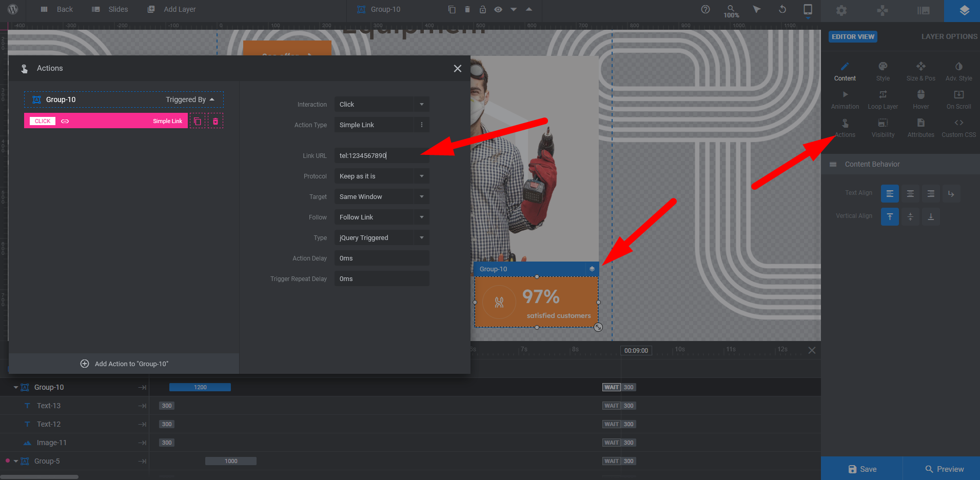Expand the Triggered By list
The image size is (980, 480).
190,99
